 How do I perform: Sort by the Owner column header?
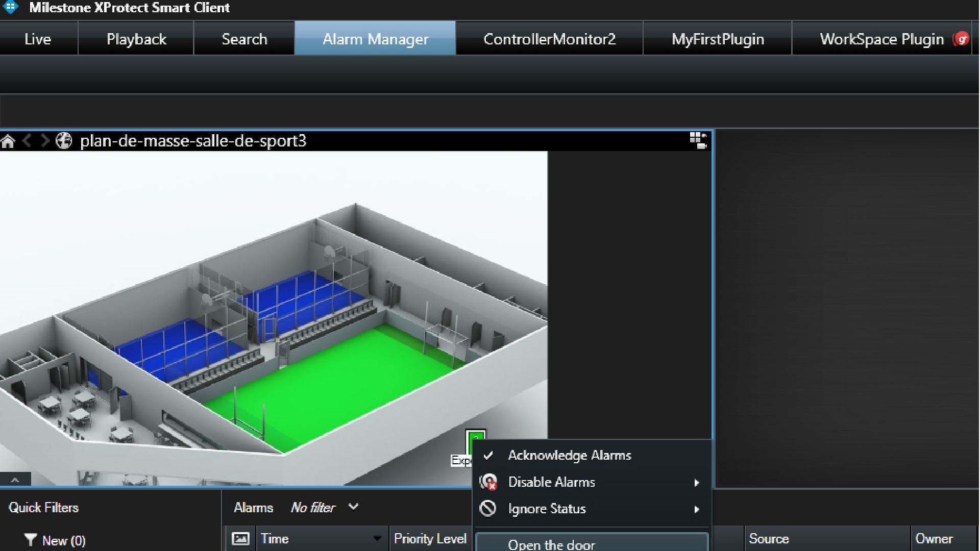pyautogui.click(x=944, y=539)
